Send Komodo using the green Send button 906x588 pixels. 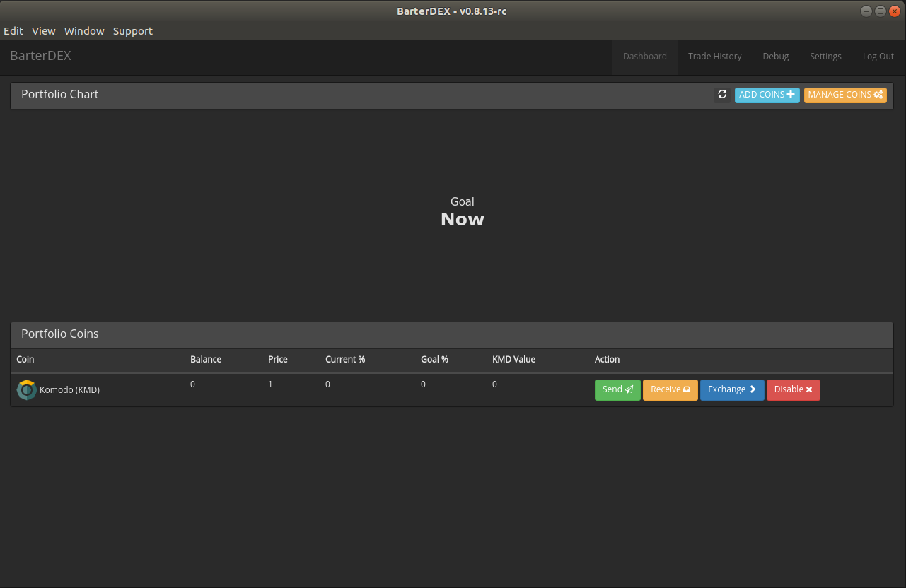click(617, 390)
